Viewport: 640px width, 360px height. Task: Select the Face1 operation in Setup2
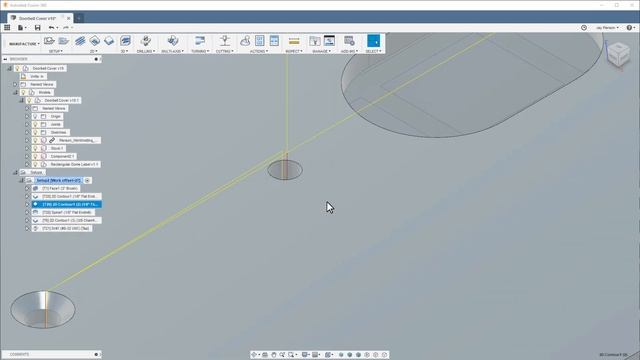(x=56, y=189)
